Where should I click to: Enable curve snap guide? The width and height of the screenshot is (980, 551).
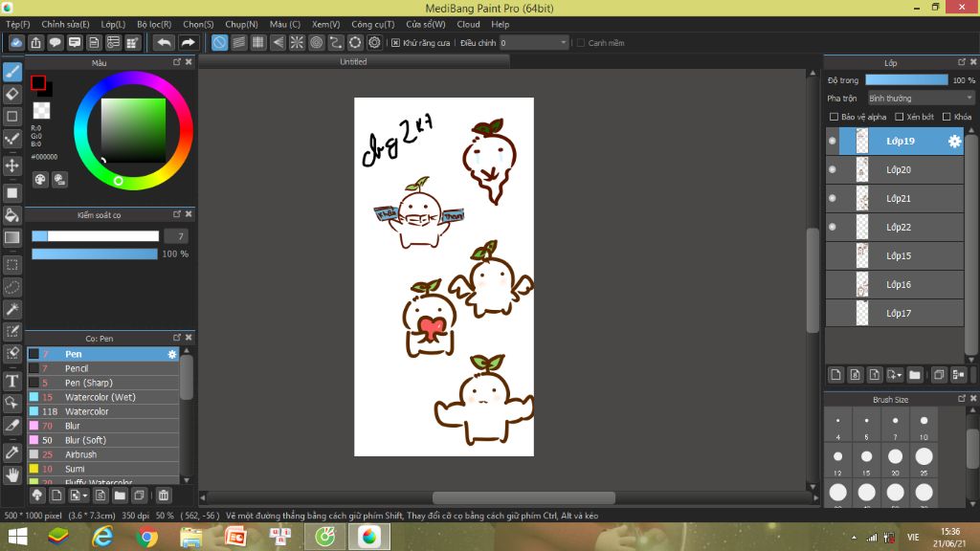click(336, 42)
